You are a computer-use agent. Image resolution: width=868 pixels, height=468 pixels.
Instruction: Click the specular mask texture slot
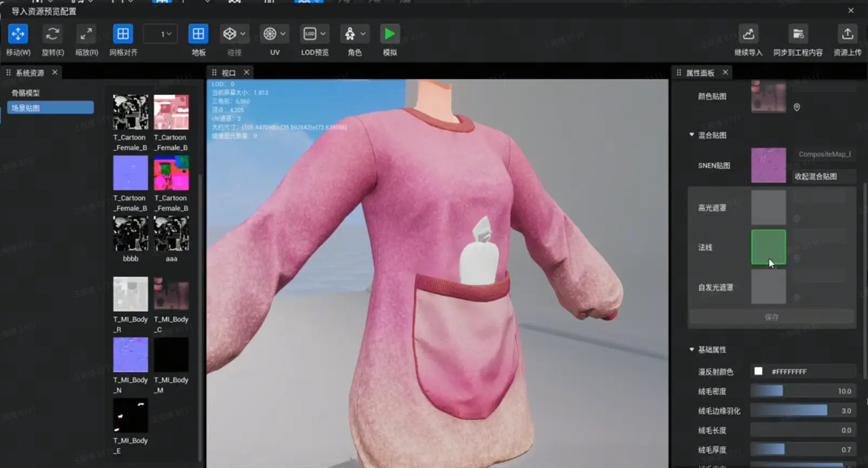769,208
